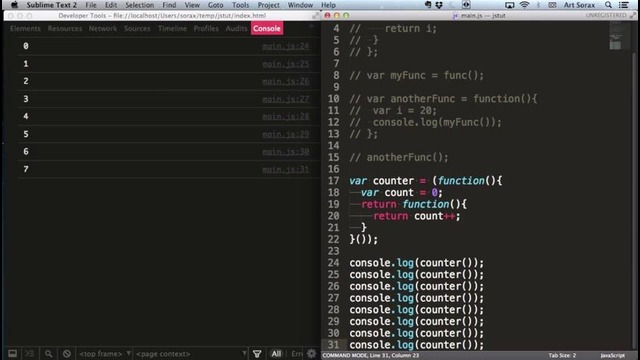Open the Window menu
The height and width of the screenshot is (360, 640).
tap(300, 5)
